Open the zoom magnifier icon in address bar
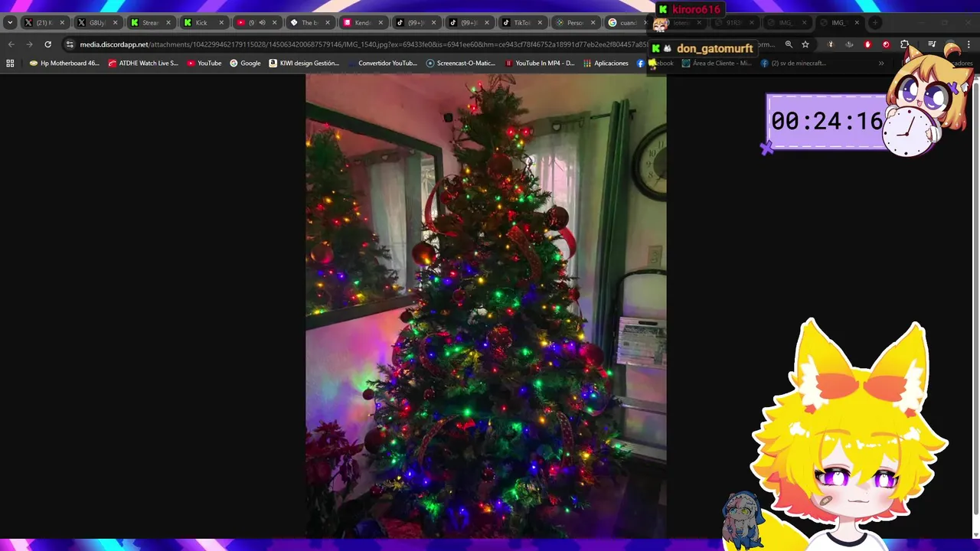 click(x=789, y=44)
